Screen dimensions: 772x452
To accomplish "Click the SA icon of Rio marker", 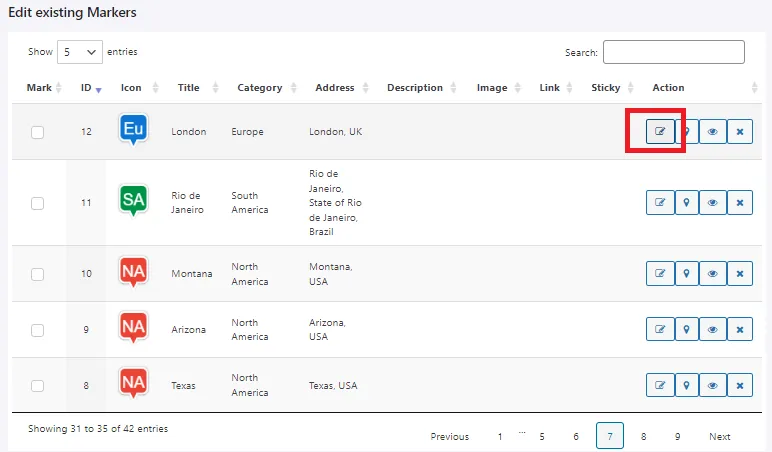I will (x=133, y=200).
